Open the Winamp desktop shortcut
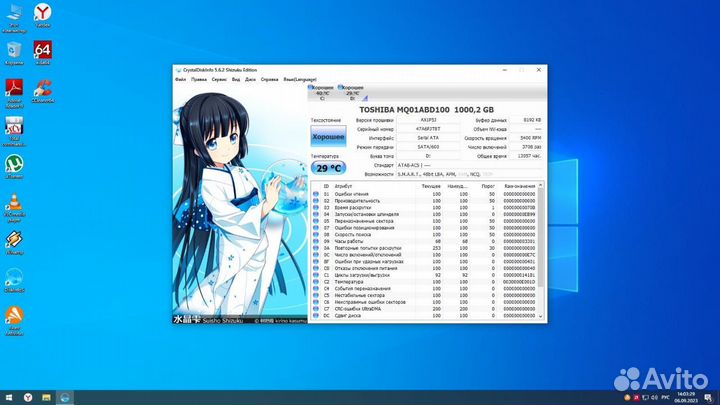The width and height of the screenshot is (720, 405). coord(14,243)
